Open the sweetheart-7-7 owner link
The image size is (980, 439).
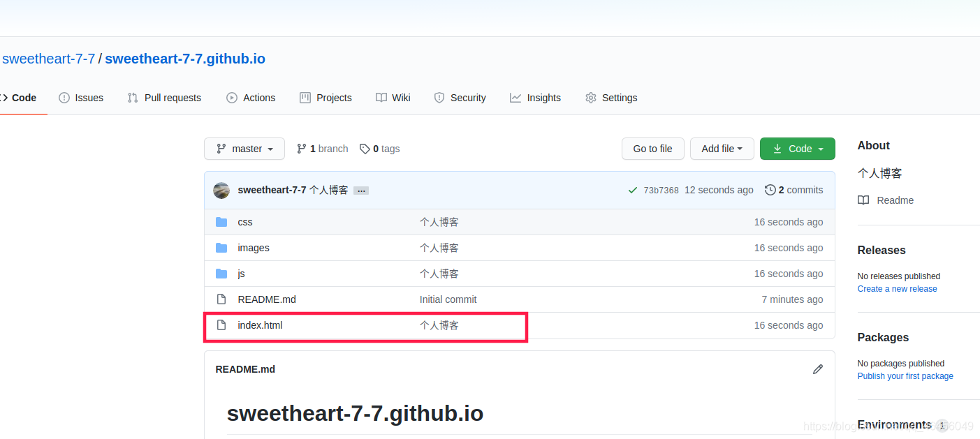[48, 59]
